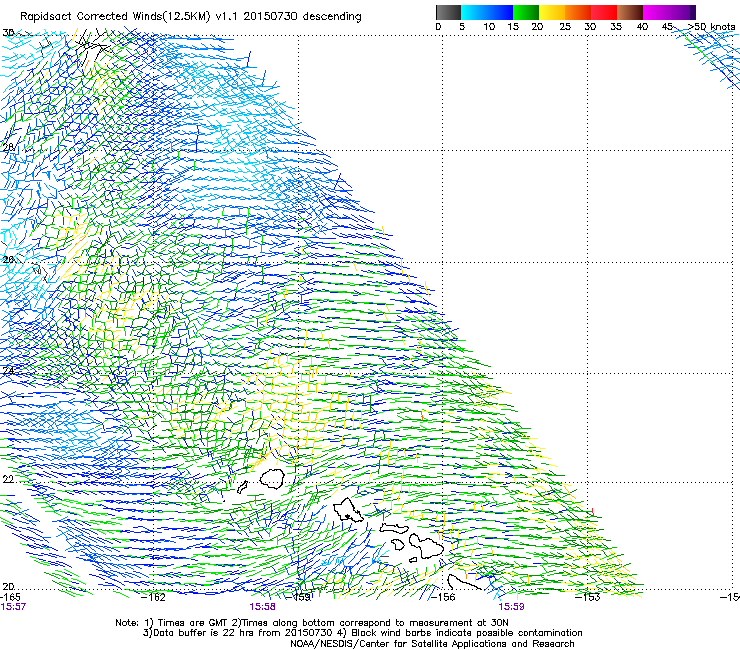Image resolution: width=740 pixels, height=650 pixels.
Task: Click the legend label 25
Action: click(565, 27)
